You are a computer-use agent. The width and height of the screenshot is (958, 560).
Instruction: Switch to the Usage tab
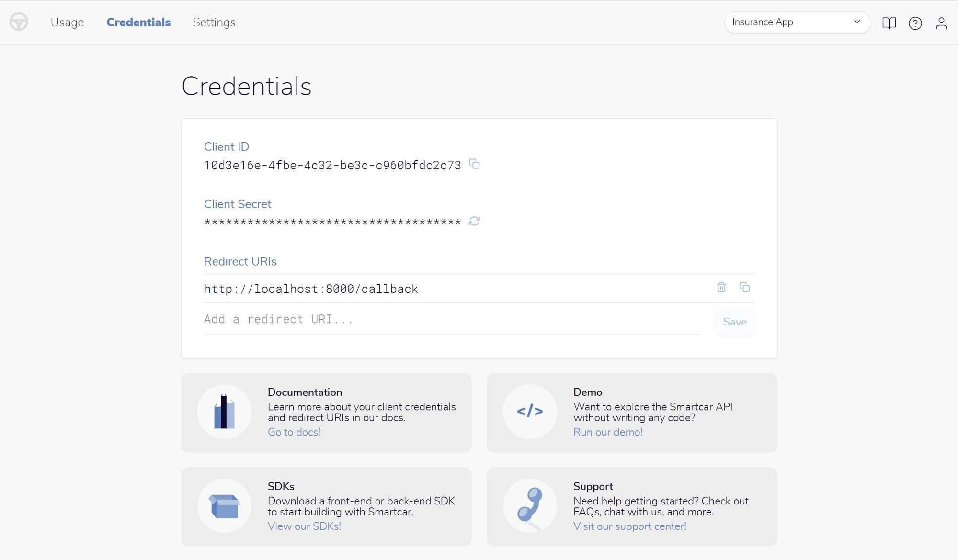click(x=67, y=22)
